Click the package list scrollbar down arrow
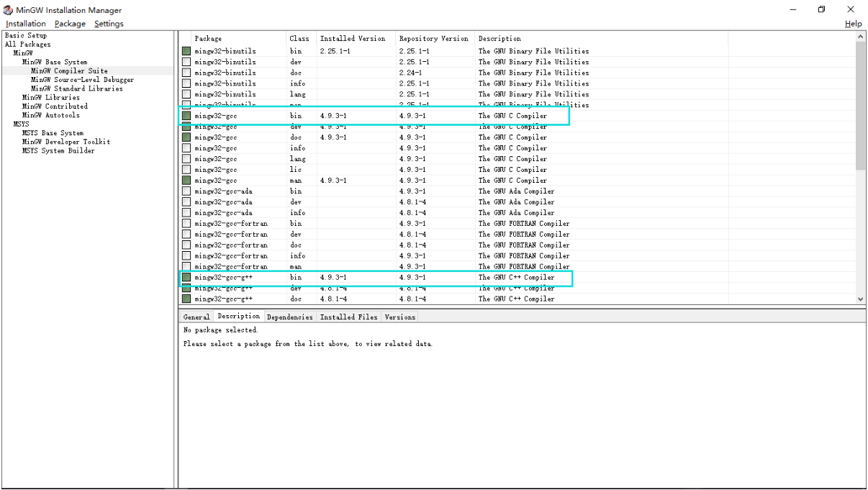The width and height of the screenshot is (868, 490). click(x=861, y=299)
